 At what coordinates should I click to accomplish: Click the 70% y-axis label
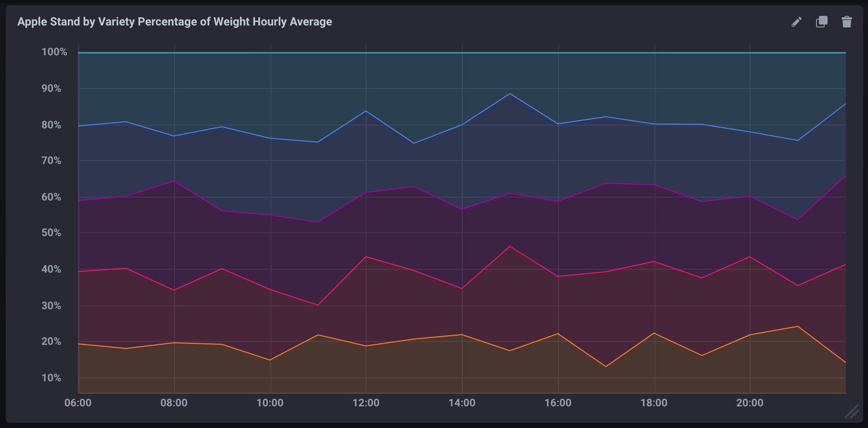51,161
